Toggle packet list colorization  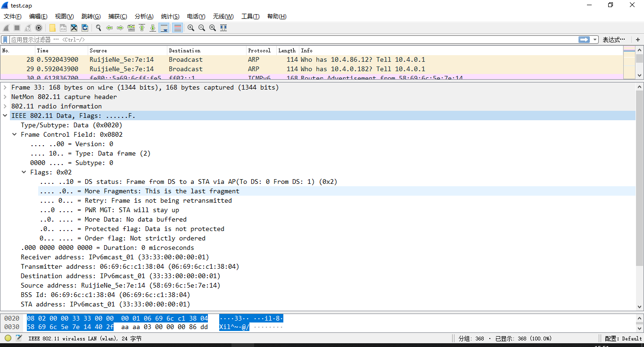click(177, 27)
